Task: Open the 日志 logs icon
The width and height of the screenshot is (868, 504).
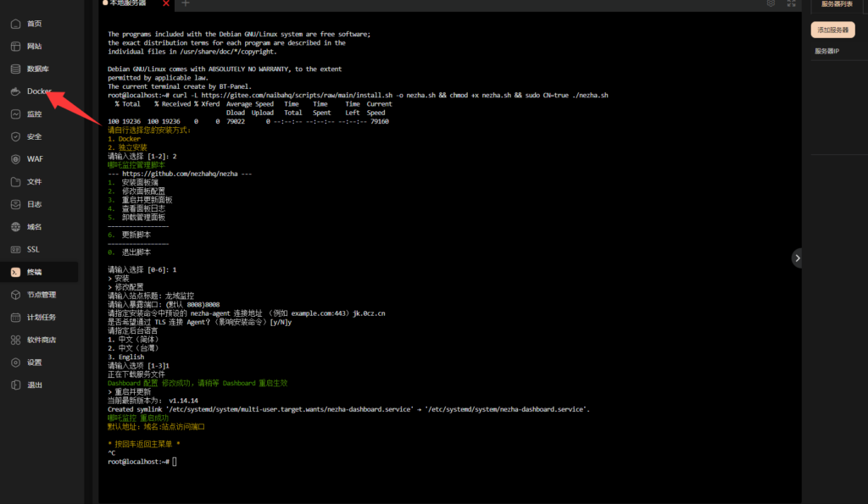Action: (x=15, y=204)
